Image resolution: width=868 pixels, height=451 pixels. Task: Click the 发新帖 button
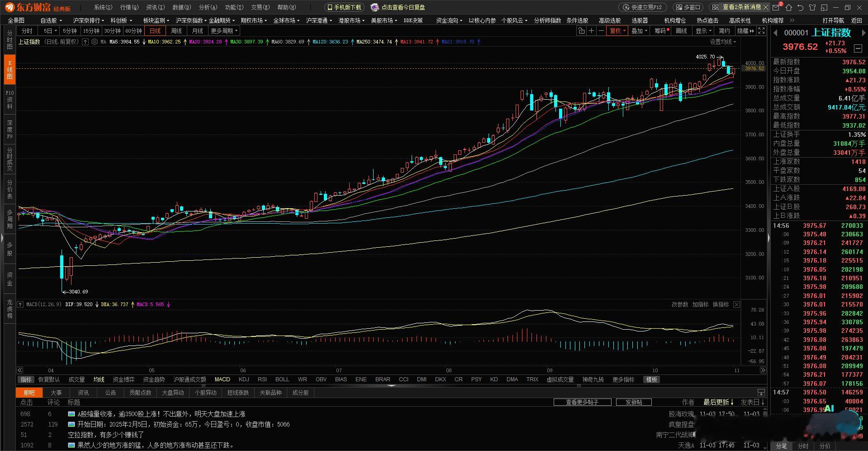pos(634,402)
